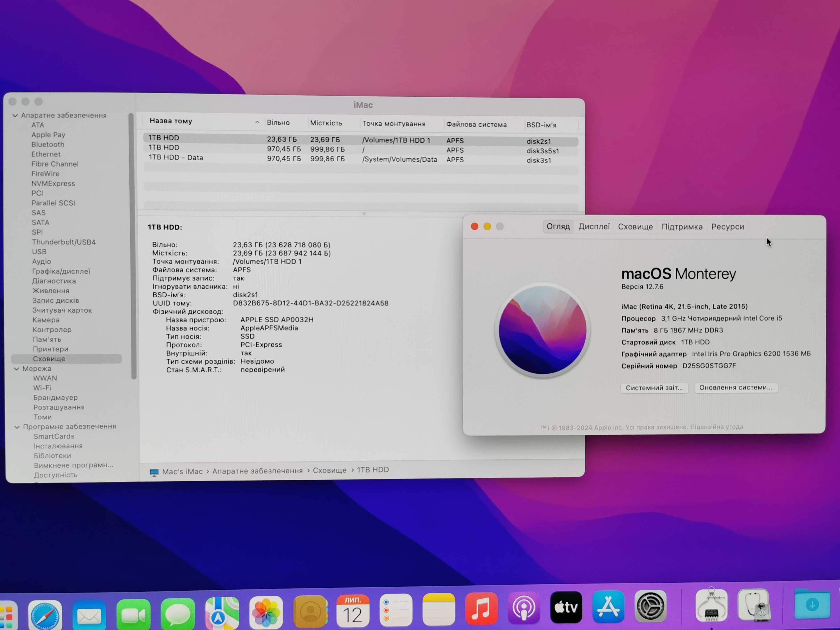Sort by Назва тому column arrow
840x630 pixels.
(257, 122)
